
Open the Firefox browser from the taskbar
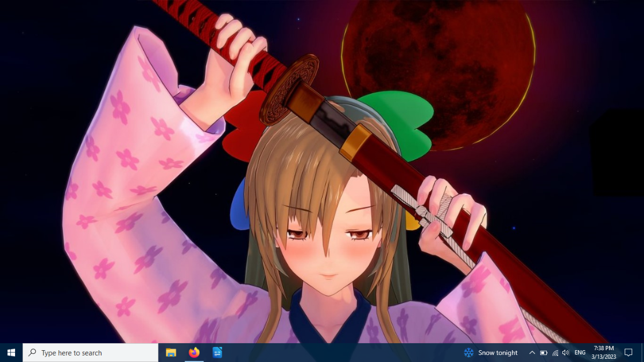point(194,352)
